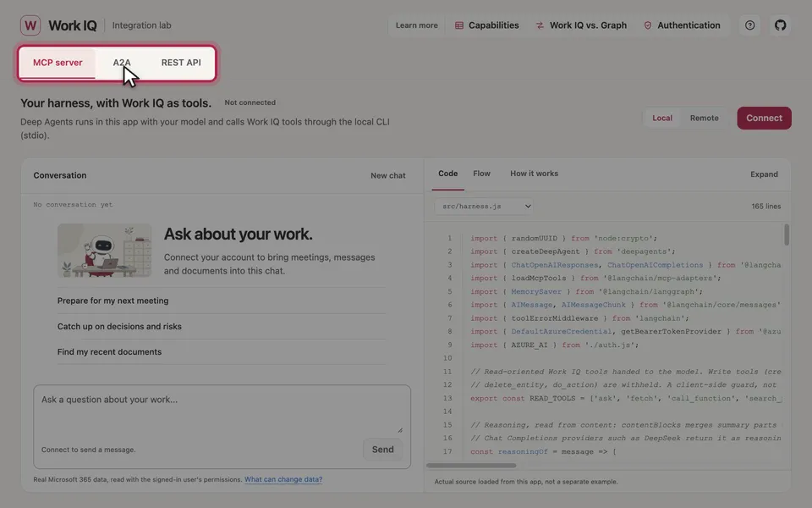Click the Ask about your work heading
812x508 pixels.
click(239, 235)
